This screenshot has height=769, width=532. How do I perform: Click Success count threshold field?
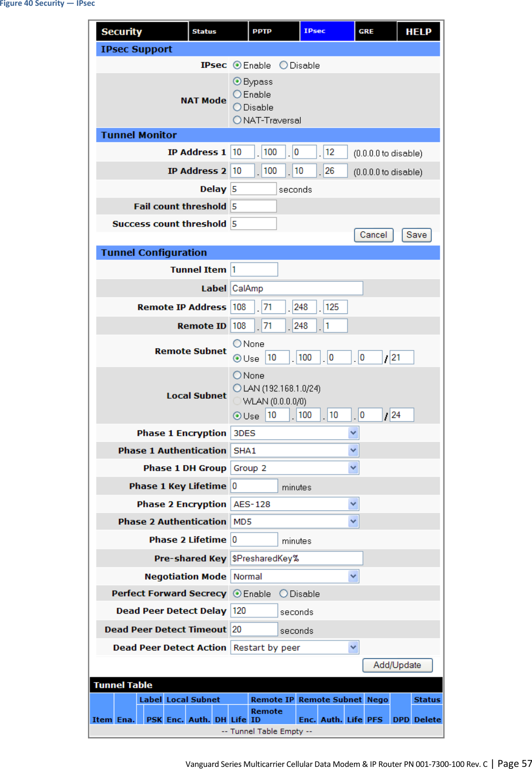(x=253, y=223)
